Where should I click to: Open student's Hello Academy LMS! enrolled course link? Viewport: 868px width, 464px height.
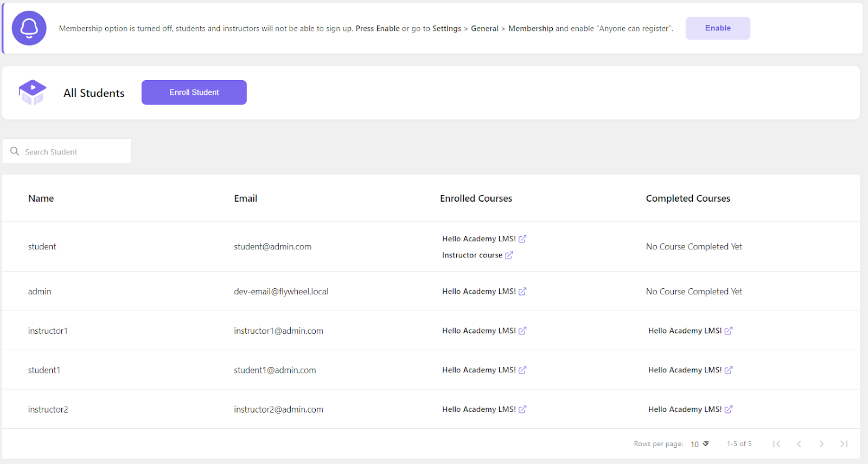pos(478,239)
